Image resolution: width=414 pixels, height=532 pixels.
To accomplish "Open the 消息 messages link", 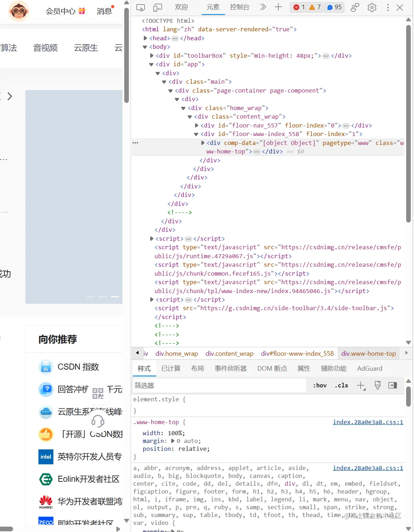I will click(x=104, y=11).
